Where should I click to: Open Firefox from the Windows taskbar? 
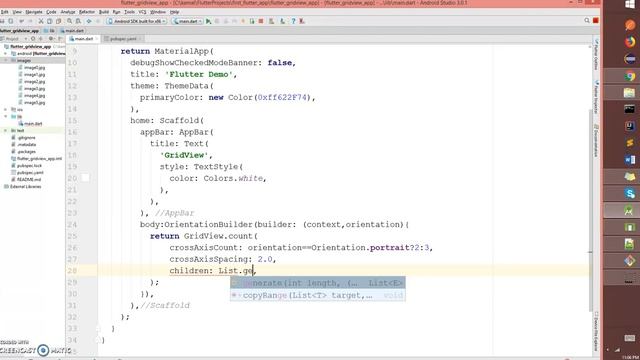click(x=630, y=42)
